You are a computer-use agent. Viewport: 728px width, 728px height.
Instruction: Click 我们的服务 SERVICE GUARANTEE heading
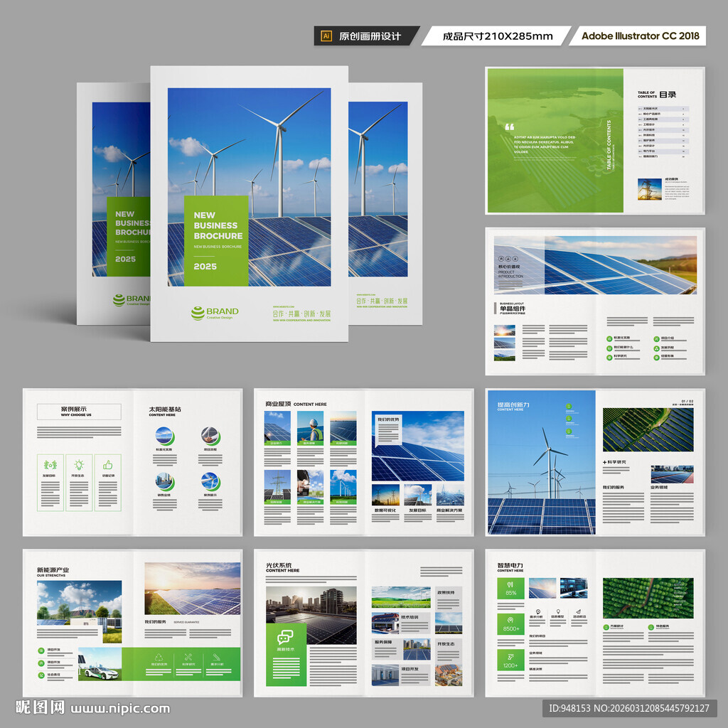[172, 621]
